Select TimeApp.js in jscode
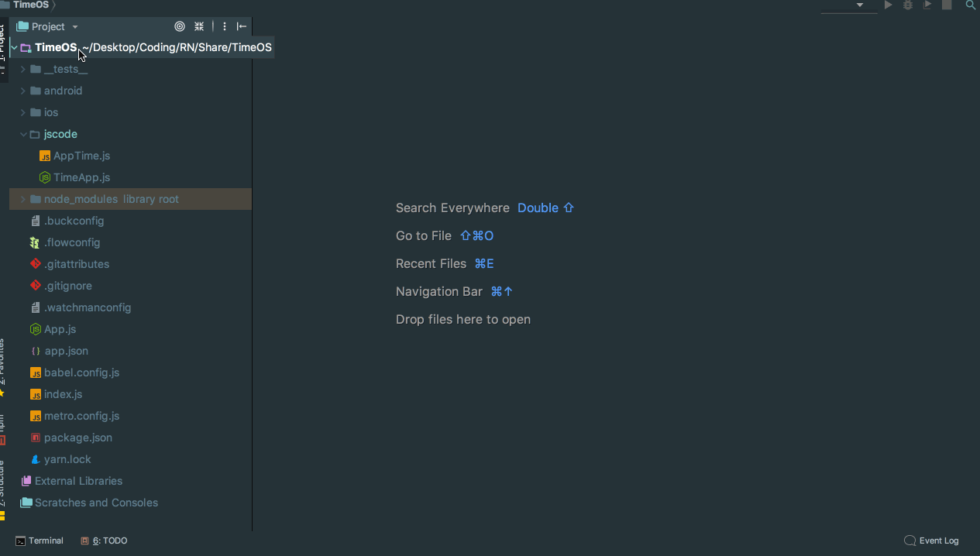Viewport: 980px width, 556px height. (x=81, y=177)
